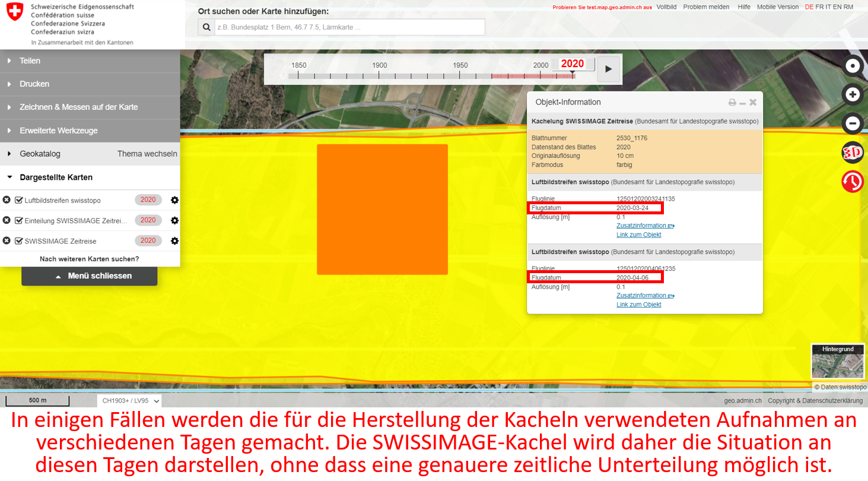Screen dimensions: 868x481
Task: Open settings gear for SWISSIMAGE Zeitreise layer
Action: point(174,240)
